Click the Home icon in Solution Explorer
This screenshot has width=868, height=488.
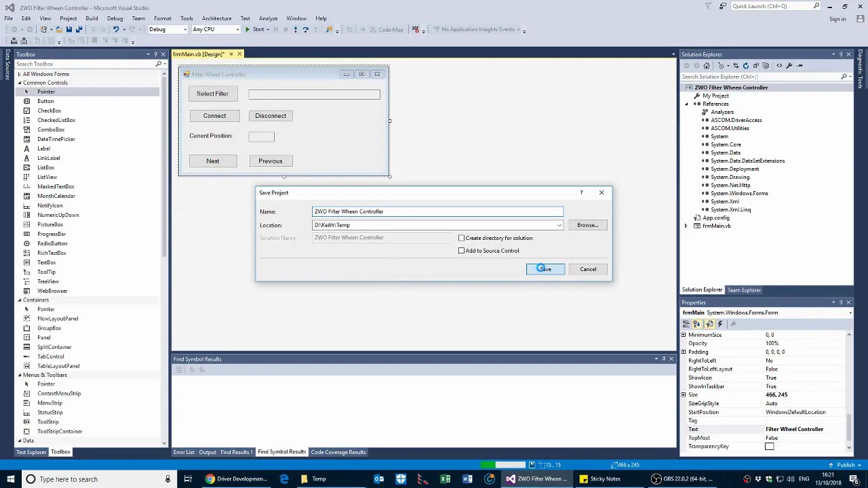point(707,66)
